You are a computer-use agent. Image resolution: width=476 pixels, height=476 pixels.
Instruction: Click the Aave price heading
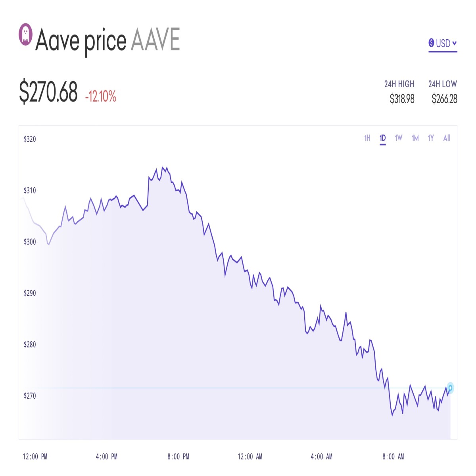tap(81, 41)
